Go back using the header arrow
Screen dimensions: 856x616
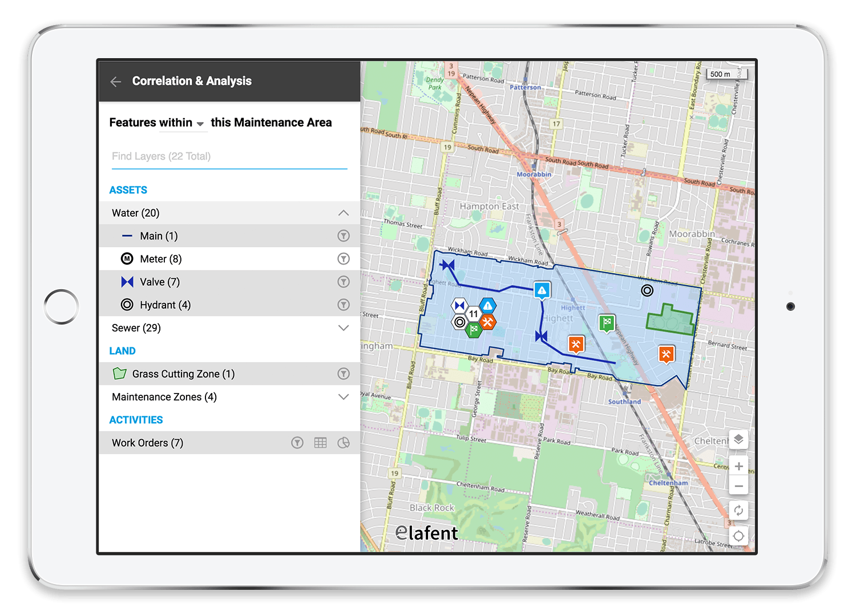(x=116, y=82)
